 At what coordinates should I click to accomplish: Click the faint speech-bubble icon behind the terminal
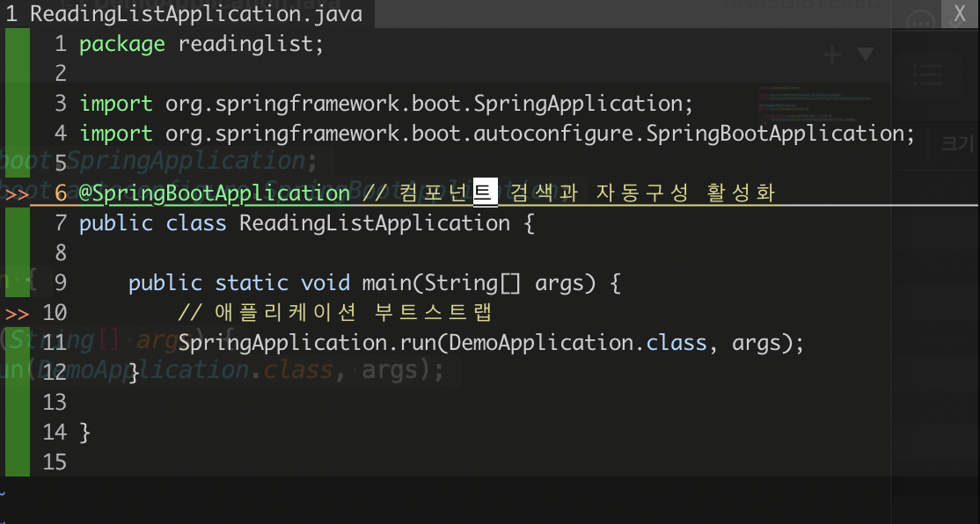coord(919,24)
